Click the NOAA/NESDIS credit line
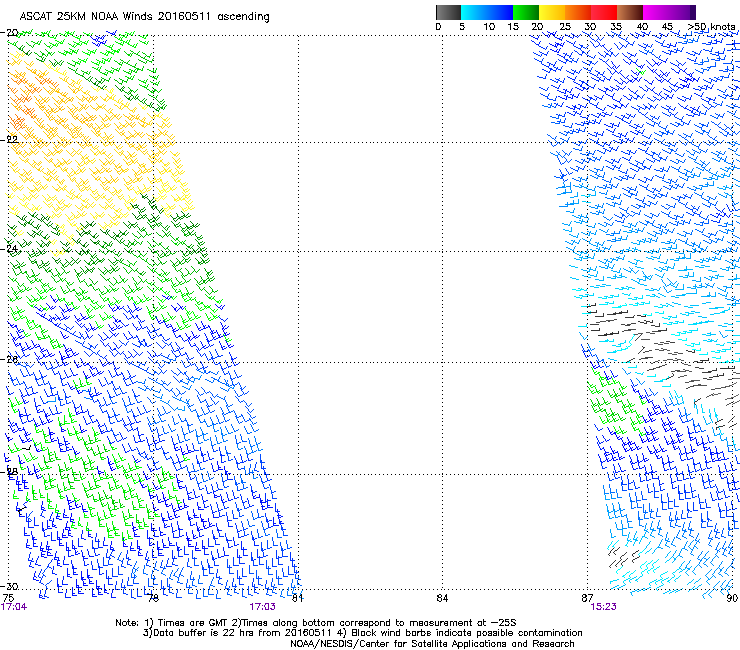 click(432, 644)
